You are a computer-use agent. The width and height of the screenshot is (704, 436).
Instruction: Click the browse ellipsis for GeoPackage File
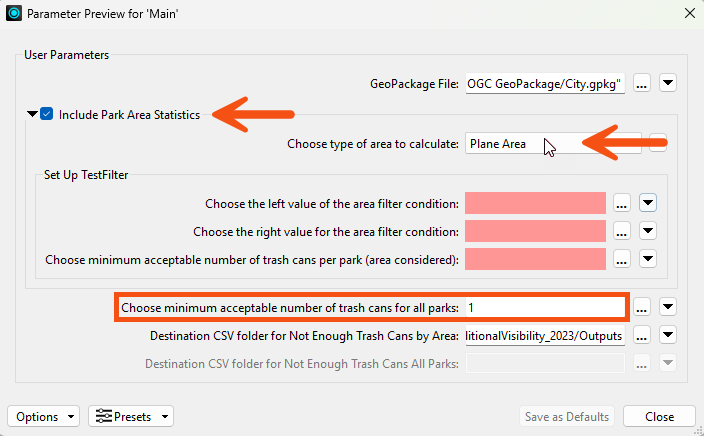tap(642, 83)
